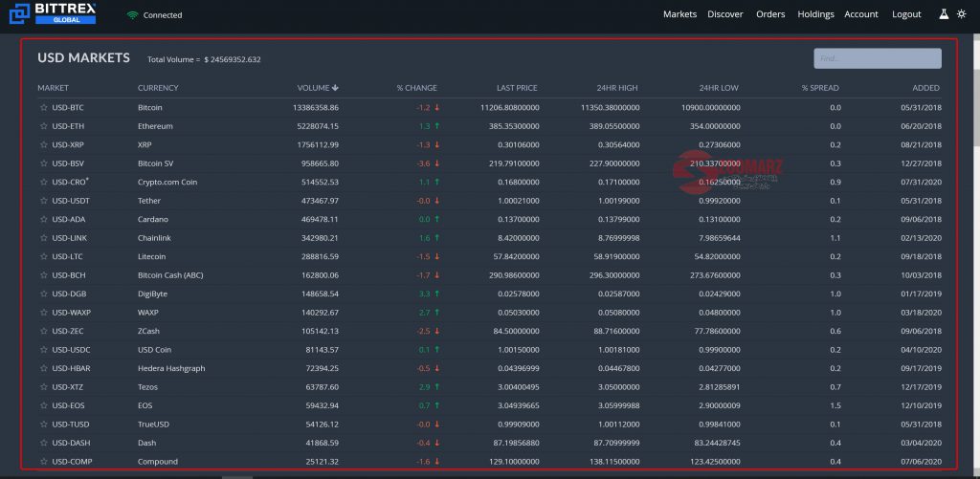Image resolution: width=980 pixels, height=479 pixels.
Task: Toggle the light theme sun icon
Action: [961, 13]
